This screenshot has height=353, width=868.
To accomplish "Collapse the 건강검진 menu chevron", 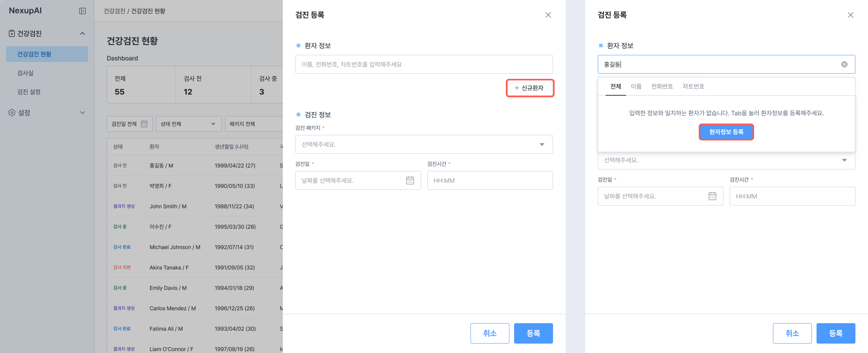I will [x=82, y=33].
